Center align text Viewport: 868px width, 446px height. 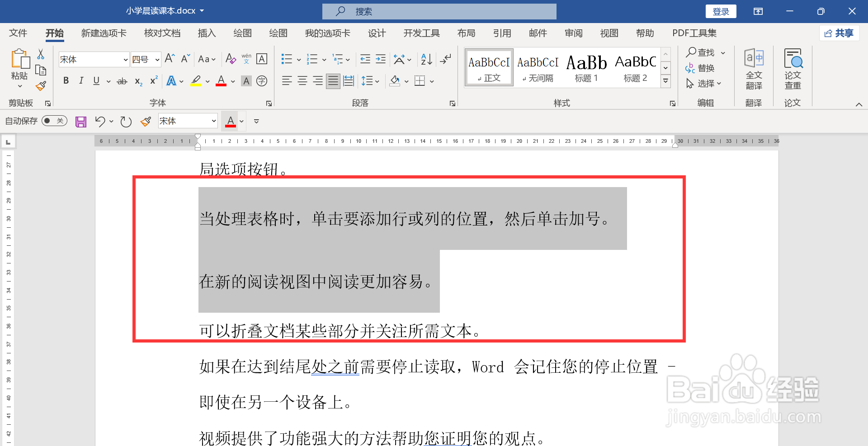302,81
